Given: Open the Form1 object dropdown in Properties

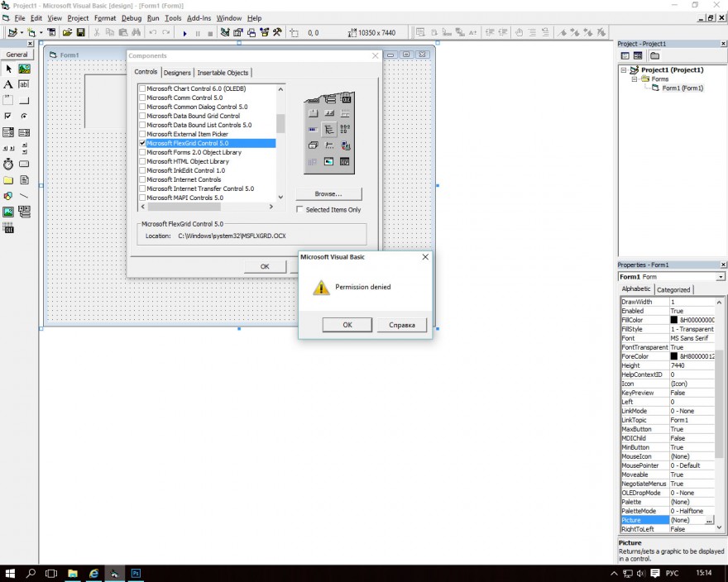Looking at the screenshot, I should point(721,277).
